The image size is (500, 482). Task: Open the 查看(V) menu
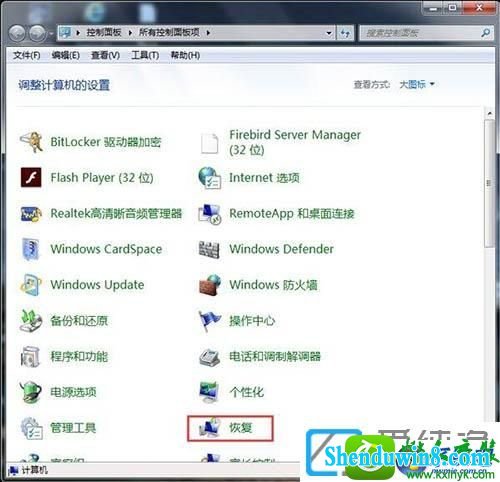click(x=105, y=55)
